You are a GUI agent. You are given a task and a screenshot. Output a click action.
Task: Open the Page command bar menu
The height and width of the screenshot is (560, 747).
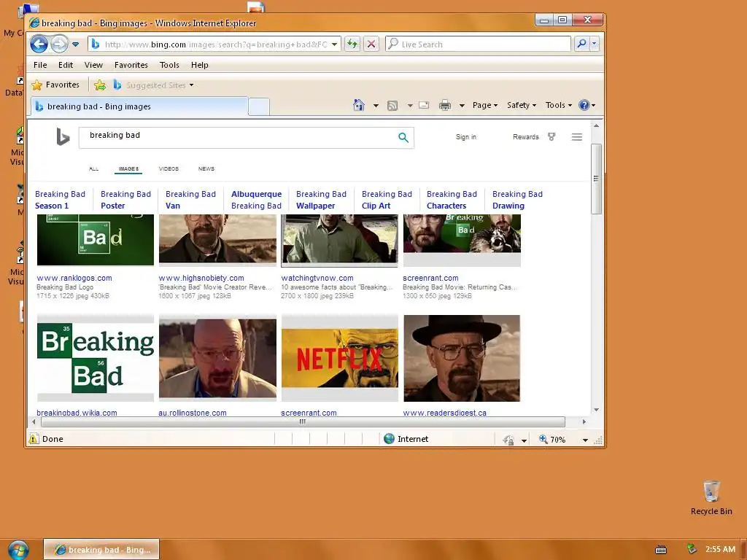485,105
